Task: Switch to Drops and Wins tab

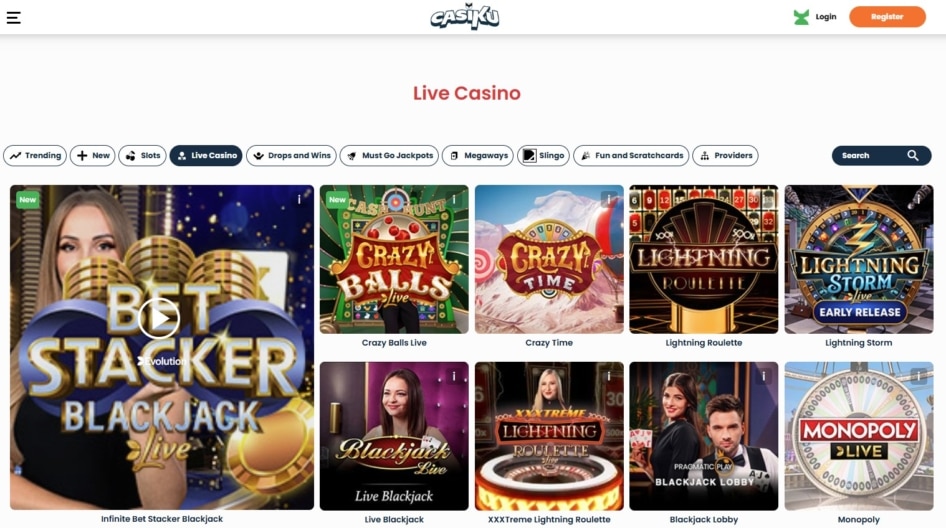Action: (291, 156)
